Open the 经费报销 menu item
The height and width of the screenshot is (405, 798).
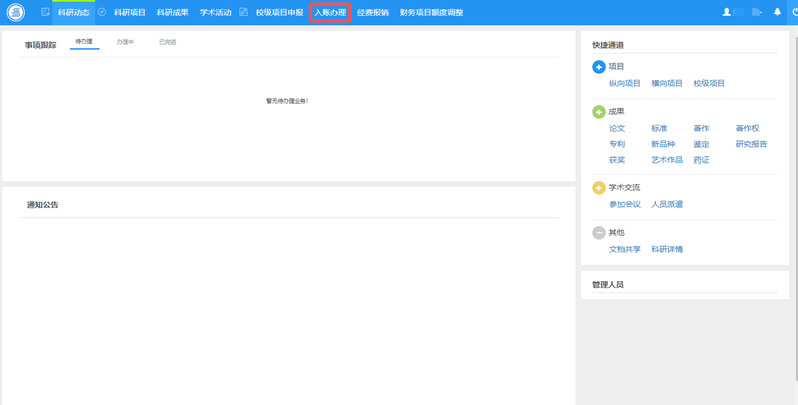pyautogui.click(x=373, y=12)
